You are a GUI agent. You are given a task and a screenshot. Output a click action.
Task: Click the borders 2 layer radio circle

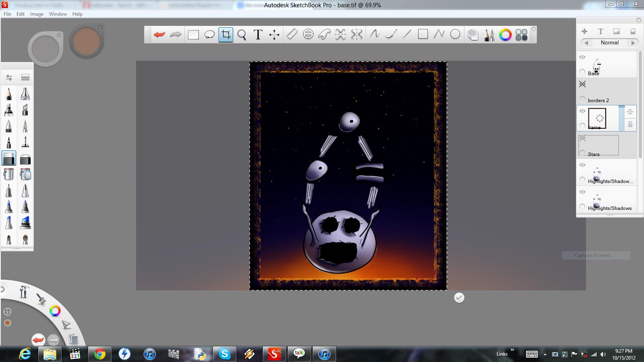coord(582,99)
